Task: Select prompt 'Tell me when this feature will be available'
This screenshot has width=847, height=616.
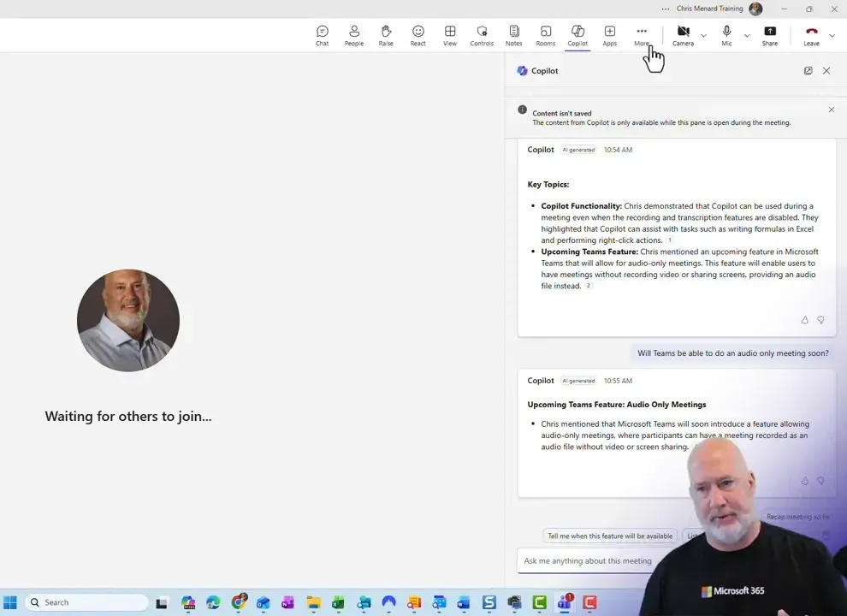Action: 609,536
